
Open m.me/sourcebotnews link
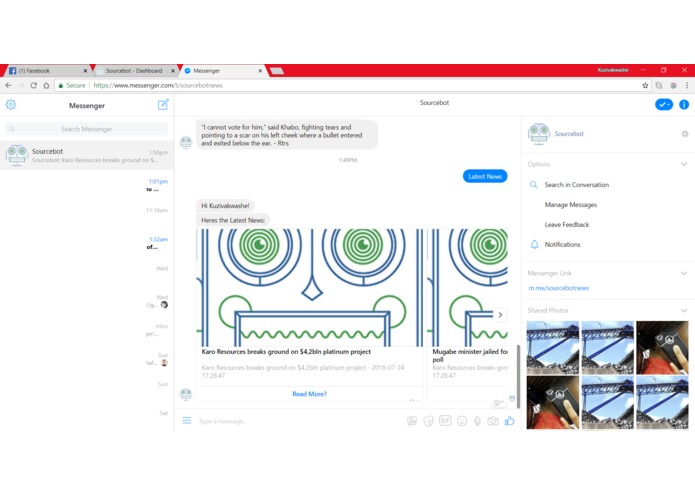pos(558,288)
